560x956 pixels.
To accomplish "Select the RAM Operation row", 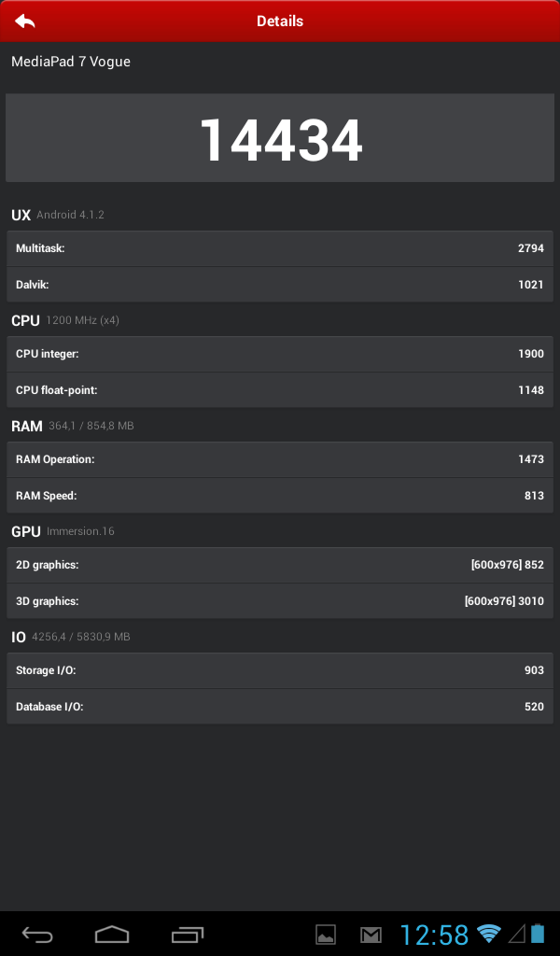I will click(x=280, y=459).
